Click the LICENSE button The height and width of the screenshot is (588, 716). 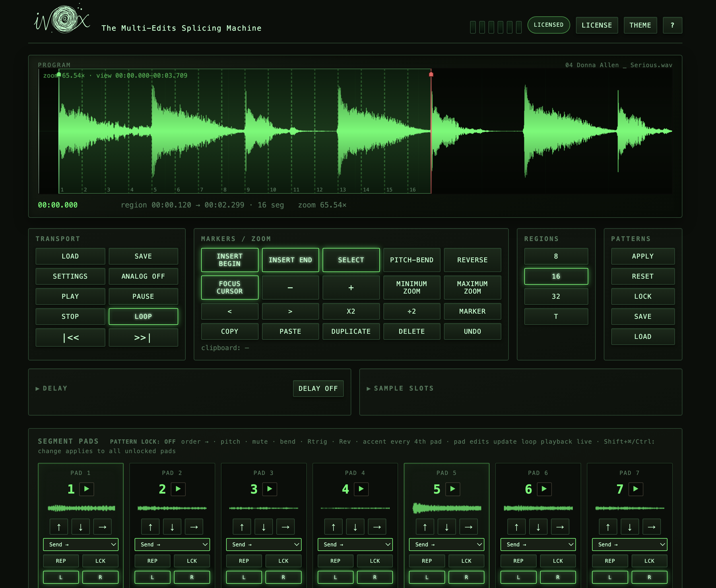[x=597, y=26]
